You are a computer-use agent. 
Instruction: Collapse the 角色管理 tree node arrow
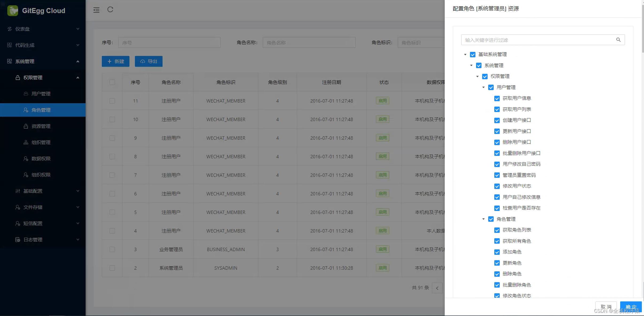(x=483, y=219)
